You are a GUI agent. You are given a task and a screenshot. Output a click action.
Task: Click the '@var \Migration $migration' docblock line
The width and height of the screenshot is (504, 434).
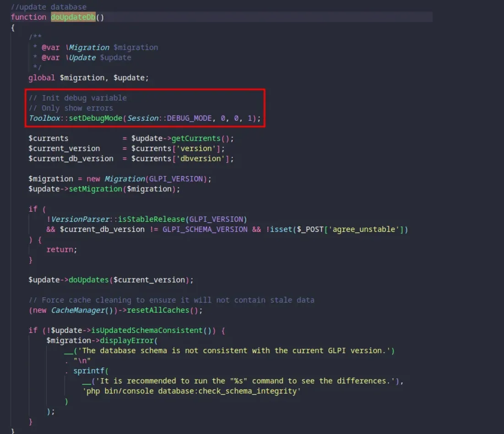click(x=100, y=48)
